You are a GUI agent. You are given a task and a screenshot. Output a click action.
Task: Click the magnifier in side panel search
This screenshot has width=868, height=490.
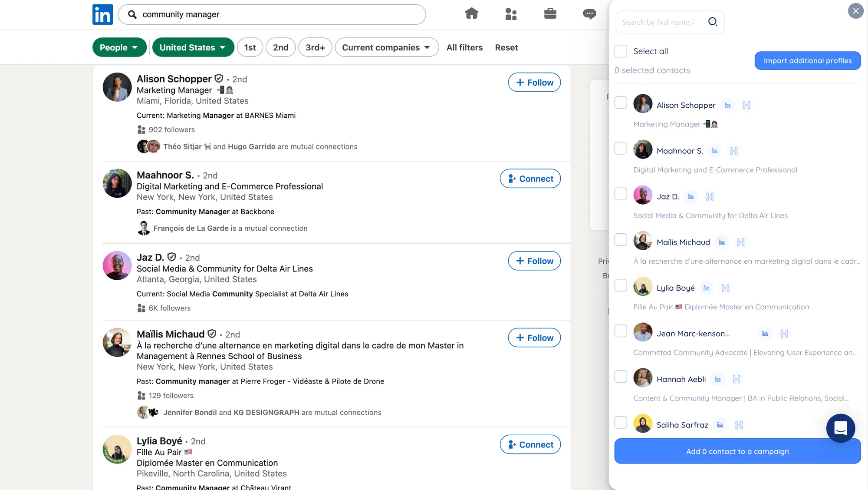click(x=713, y=22)
